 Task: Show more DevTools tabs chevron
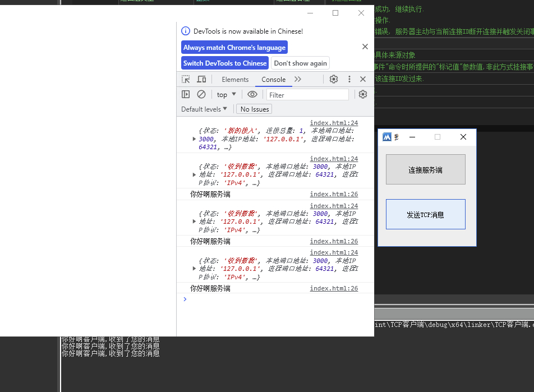[298, 80]
